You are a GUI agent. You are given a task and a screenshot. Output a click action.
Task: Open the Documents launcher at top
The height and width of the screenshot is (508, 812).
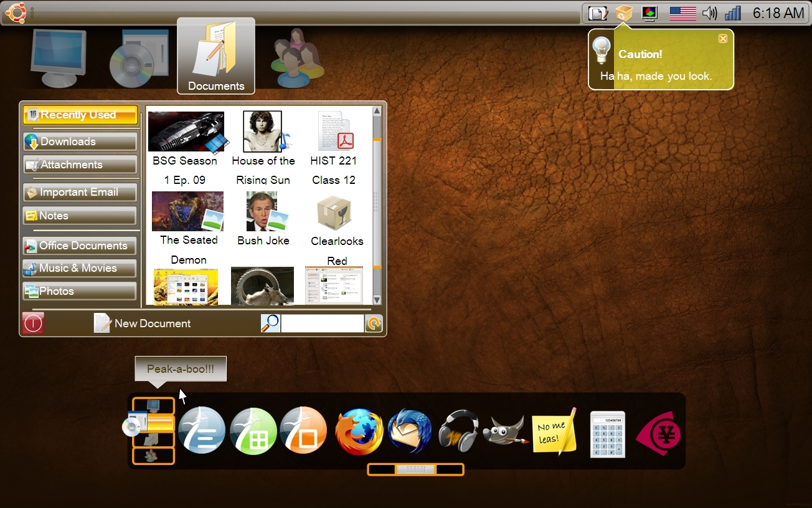[216, 56]
